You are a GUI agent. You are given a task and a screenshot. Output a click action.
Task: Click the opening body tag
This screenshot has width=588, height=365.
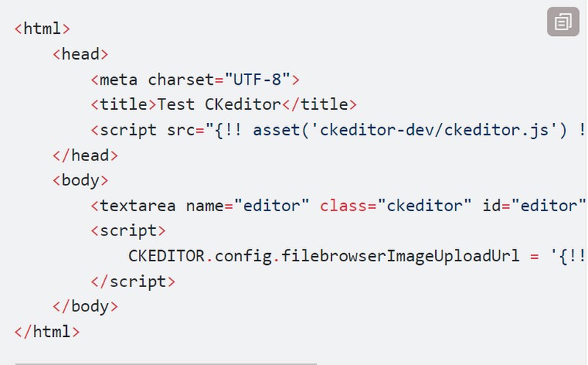(80, 180)
